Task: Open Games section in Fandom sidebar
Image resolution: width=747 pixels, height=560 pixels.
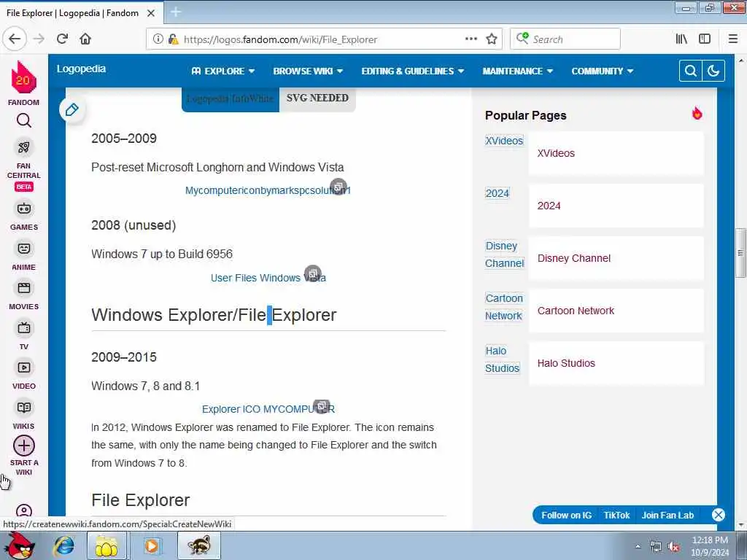Action: pyautogui.click(x=24, y=215)
